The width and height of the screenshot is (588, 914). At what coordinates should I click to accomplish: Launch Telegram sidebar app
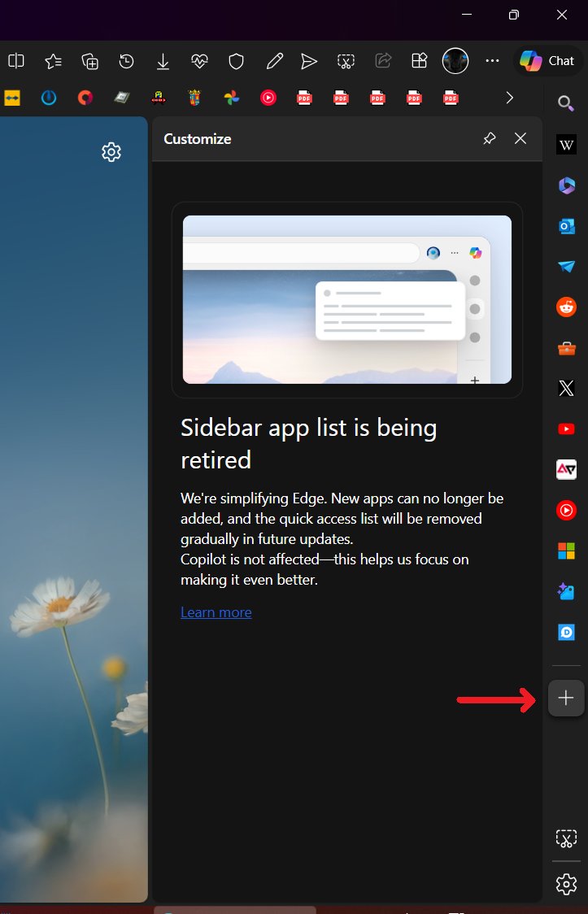[x=566, y=267]
